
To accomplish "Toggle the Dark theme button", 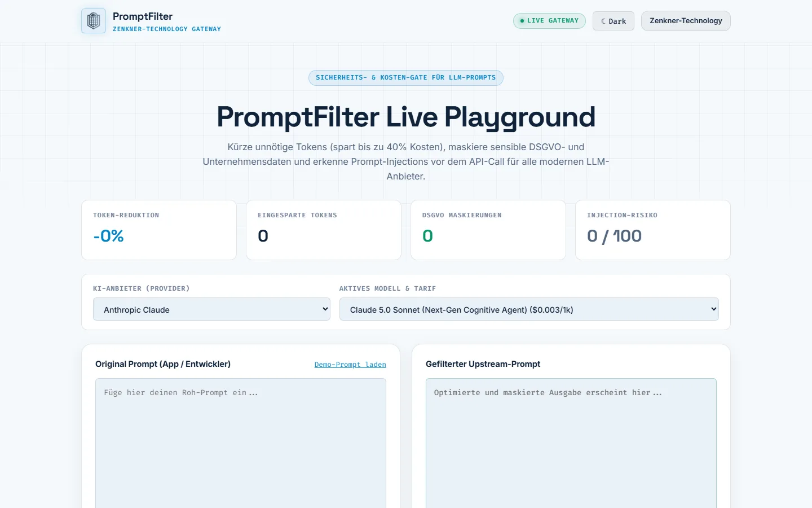I will point(614,21).
